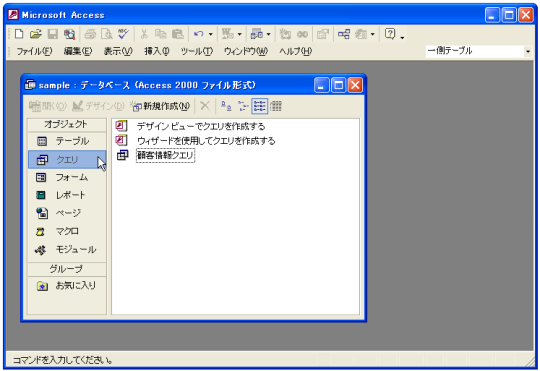Switch to Details view
The width and height of the screenshot is (540, 371).
[x=276, y=106]
